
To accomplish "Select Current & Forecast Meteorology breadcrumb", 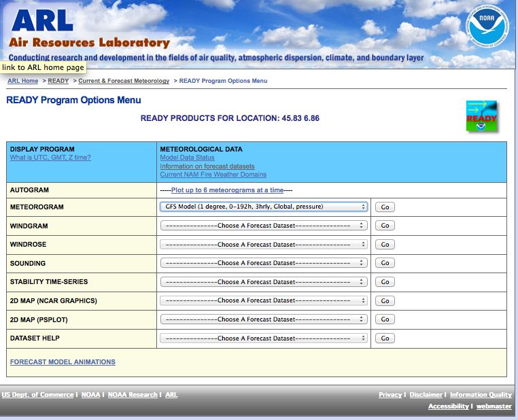I will click(124, 81).
